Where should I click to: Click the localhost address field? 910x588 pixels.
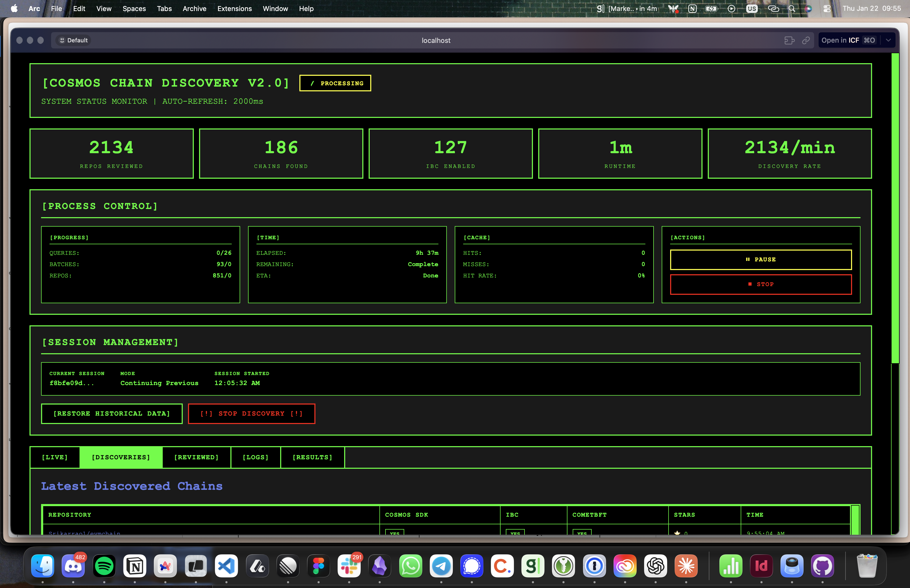(x=436, y=41)
